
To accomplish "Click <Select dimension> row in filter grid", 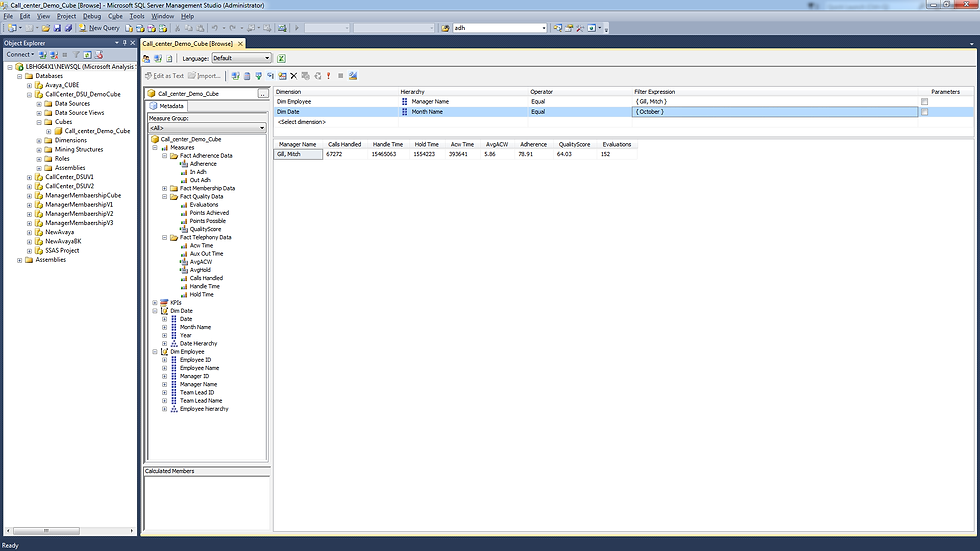I will 301,122.
